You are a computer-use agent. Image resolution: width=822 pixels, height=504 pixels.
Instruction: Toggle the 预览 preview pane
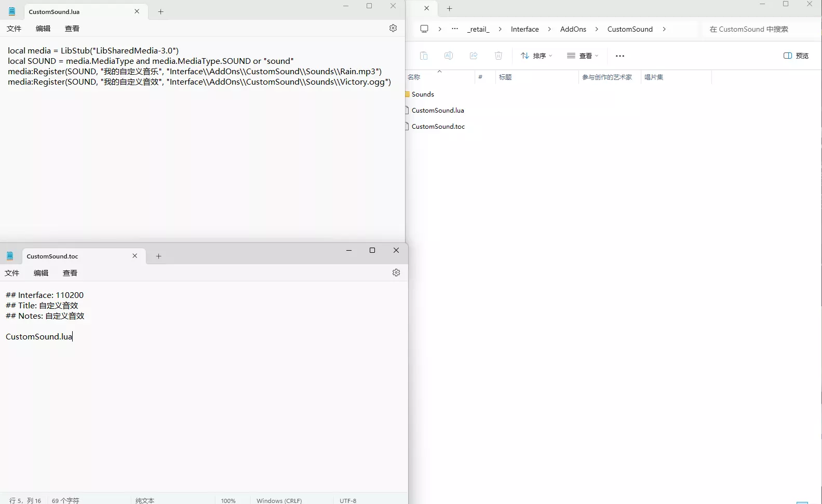[796, 56]
